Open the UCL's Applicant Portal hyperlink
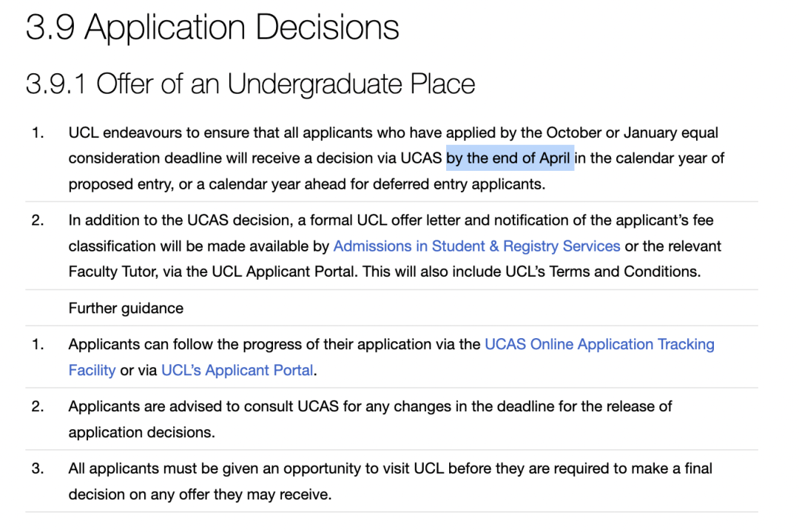 coord(237,370)
